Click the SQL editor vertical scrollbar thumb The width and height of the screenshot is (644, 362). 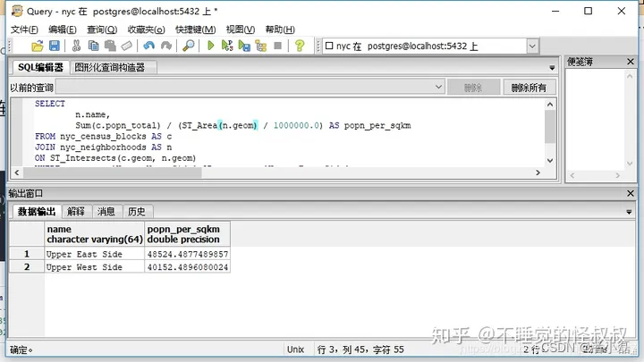(550, 126)
